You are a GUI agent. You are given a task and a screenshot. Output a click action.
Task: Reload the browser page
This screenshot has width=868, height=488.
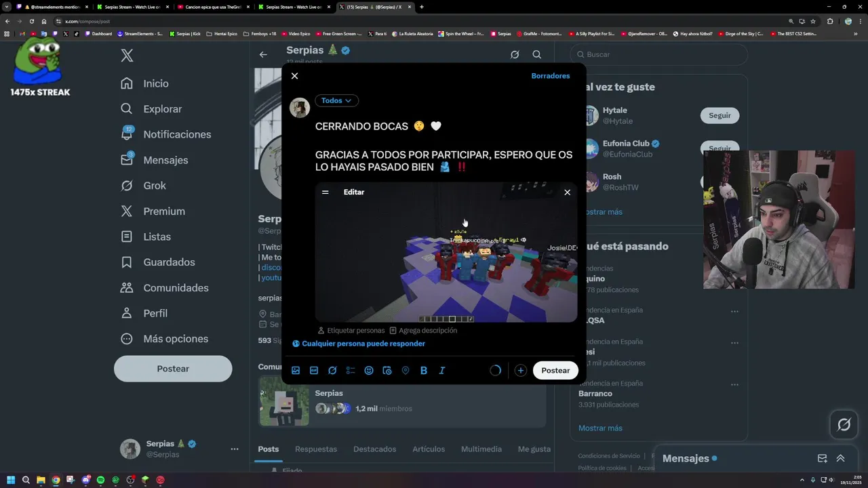point(31,21)
